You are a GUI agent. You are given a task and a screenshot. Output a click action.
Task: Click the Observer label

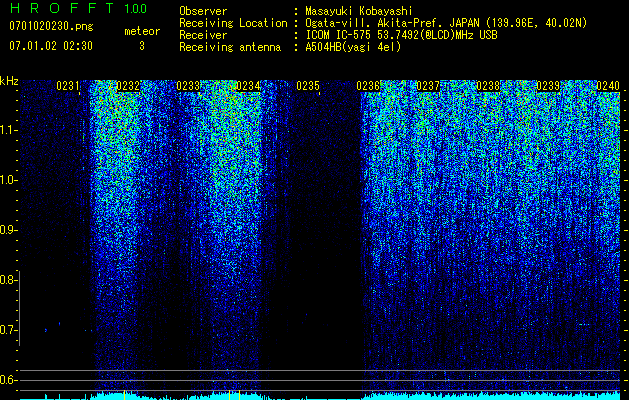click(x=203, y=11)
